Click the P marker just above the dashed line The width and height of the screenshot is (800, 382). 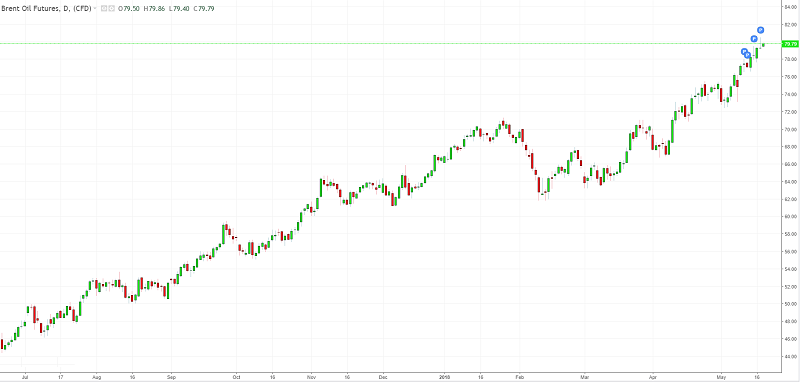click(754, 39)
